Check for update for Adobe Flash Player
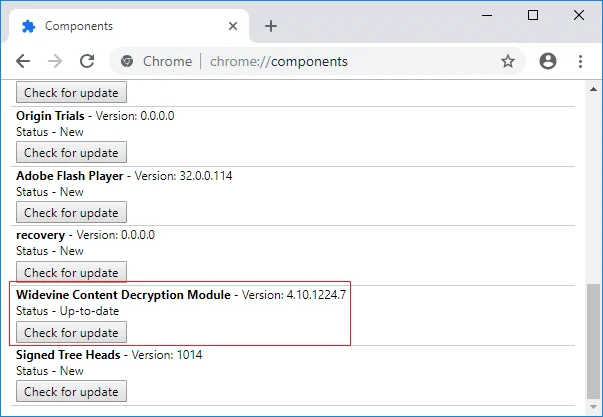 coord(71,212)
